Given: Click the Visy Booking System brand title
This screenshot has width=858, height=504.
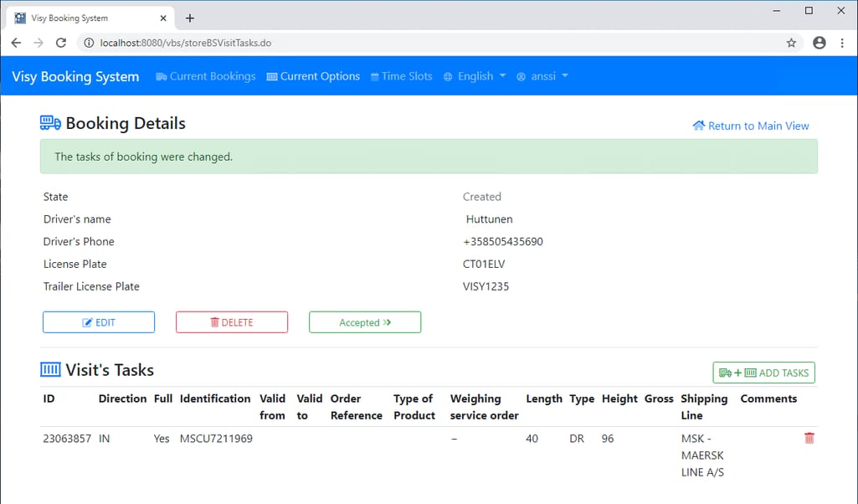Looking at the screenshot, I should [x=75, y=76].
